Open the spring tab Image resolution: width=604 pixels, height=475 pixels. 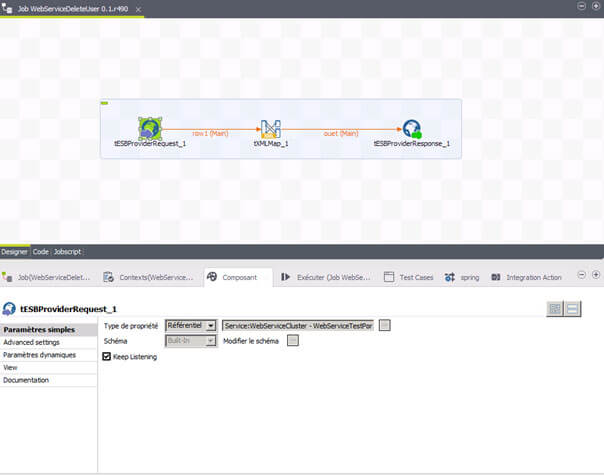[x=461, y=277]
